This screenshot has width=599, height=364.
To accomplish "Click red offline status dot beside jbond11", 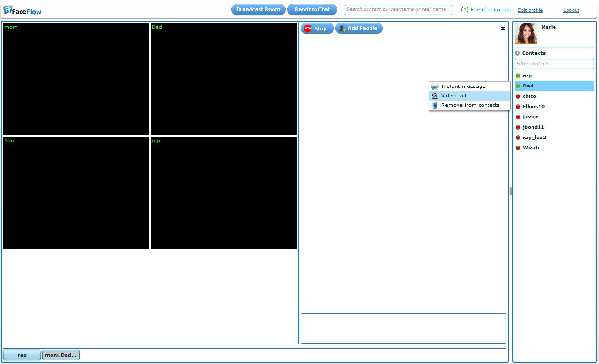I will (x=518, y=127).
